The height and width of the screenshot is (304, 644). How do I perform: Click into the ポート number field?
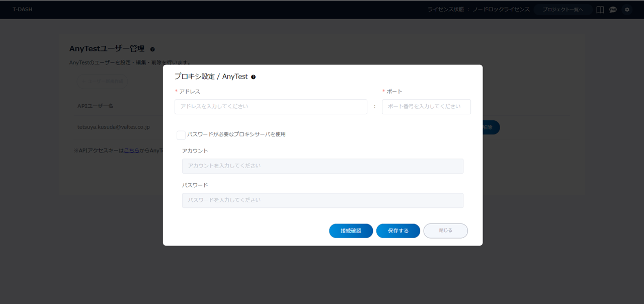[x=426, y=107]
